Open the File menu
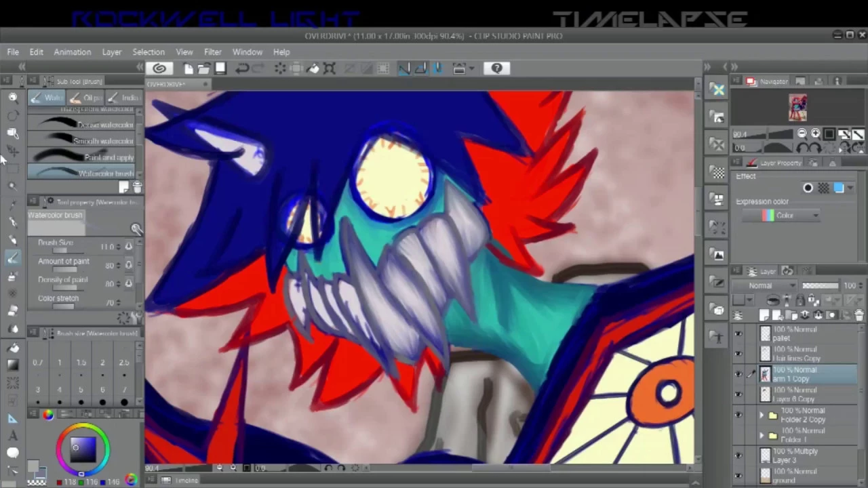The width and height of the screenshot is (868, 488). (x=13, y=52)
